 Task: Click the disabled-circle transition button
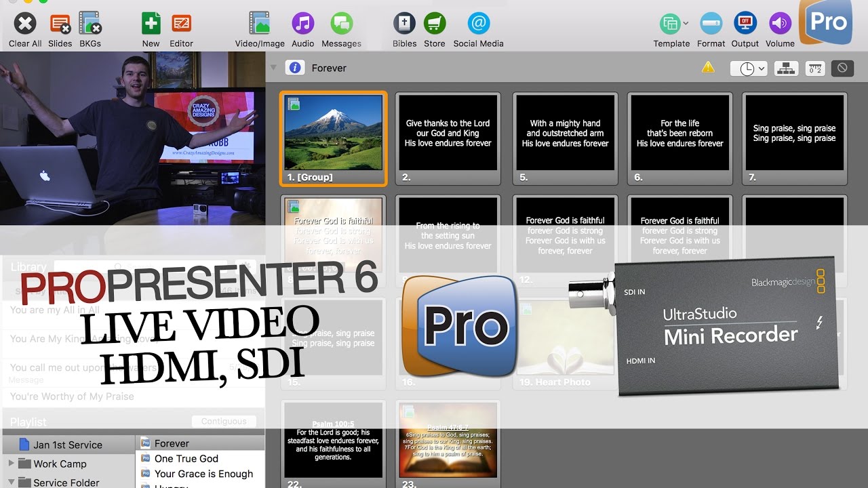click(842, 68)
